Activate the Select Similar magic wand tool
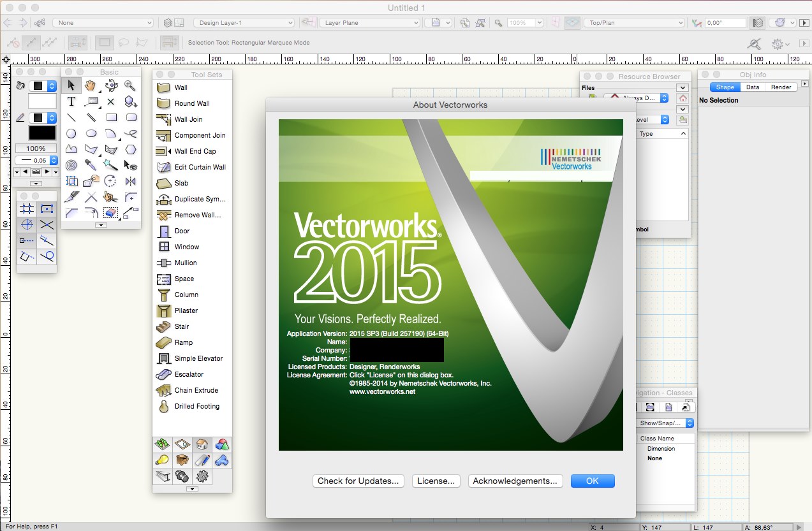Viewport: 812px width, 531px height. [x=111, y=165]
